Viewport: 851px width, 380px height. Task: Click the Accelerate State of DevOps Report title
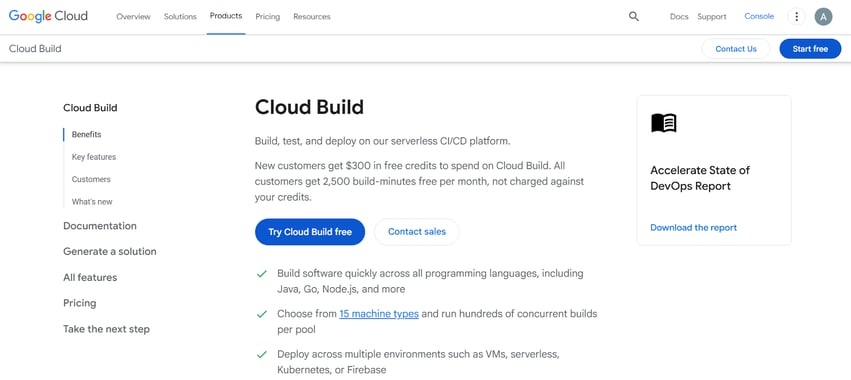(700, 178)
